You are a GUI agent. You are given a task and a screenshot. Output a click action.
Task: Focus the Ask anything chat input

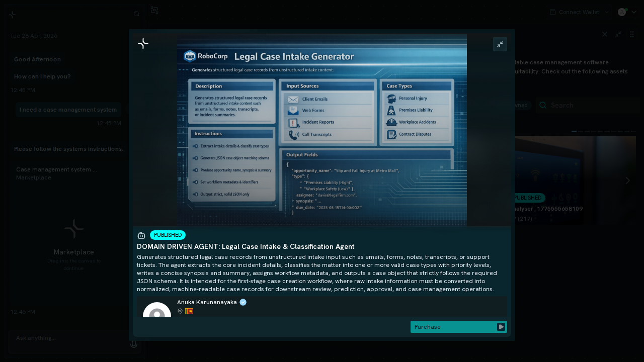(70, 338)
